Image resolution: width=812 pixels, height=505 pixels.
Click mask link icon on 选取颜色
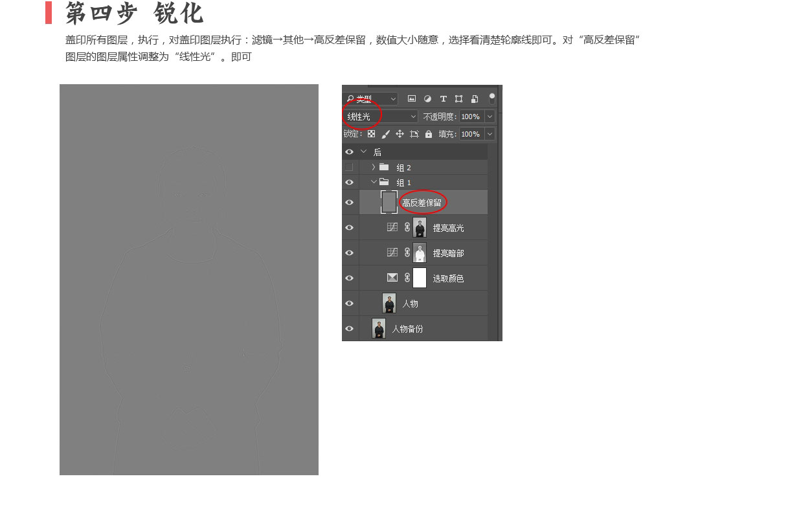(x=407, y=278)
